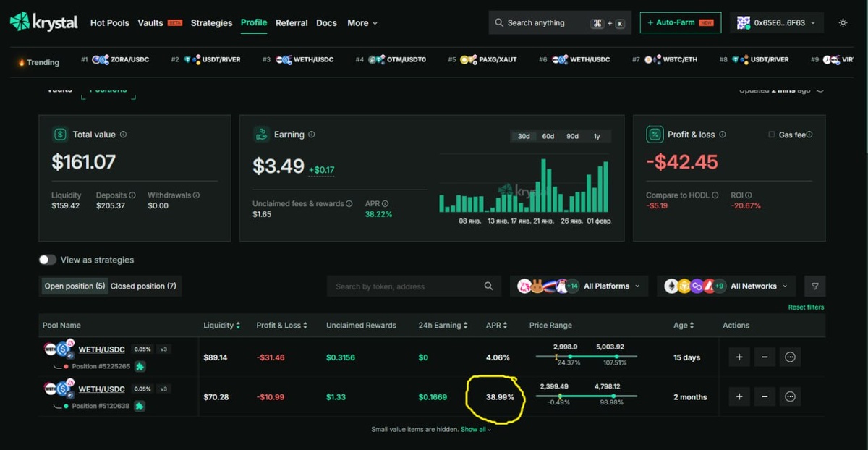Open the filter funnel icon
Screen dimensions: 868x450
815,286
